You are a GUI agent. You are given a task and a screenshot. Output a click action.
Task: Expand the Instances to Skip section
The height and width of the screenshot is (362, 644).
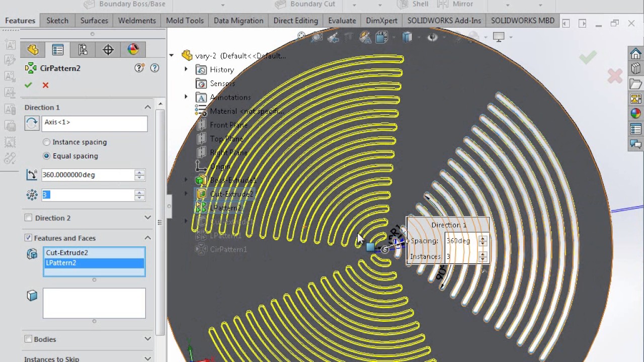147,358
